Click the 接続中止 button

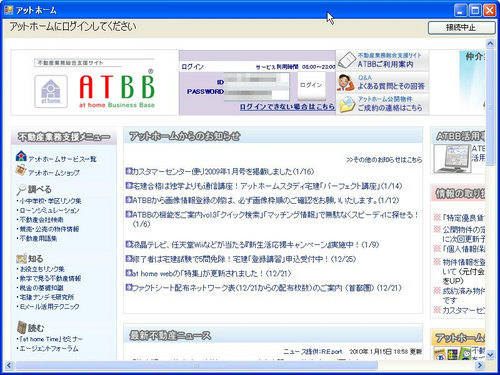point(461,28)
